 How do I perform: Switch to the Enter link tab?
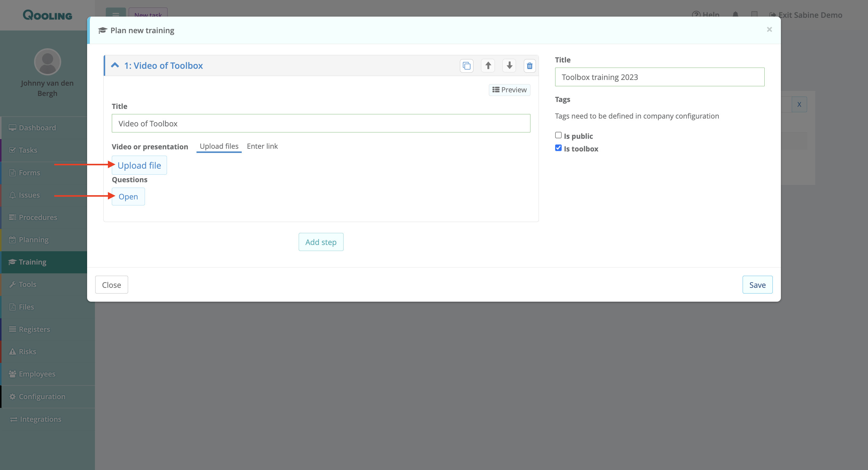click(262, 146)
